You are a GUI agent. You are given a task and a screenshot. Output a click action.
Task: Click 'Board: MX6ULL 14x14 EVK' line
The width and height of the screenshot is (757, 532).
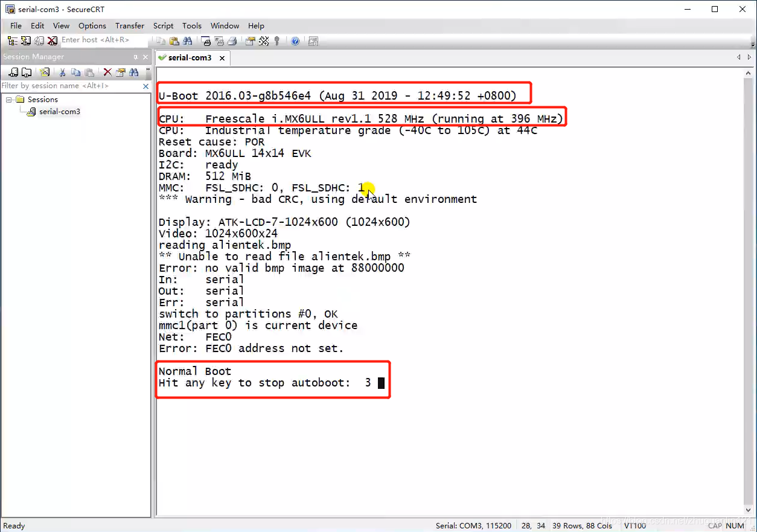click(x=235, y=153)
